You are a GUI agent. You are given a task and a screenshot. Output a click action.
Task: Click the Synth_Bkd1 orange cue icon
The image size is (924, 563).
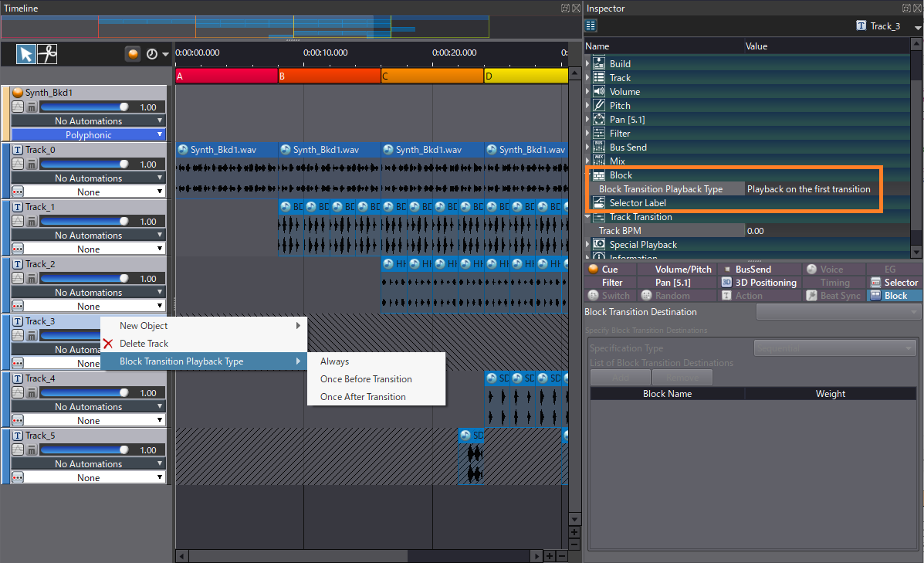click(18, 93)
